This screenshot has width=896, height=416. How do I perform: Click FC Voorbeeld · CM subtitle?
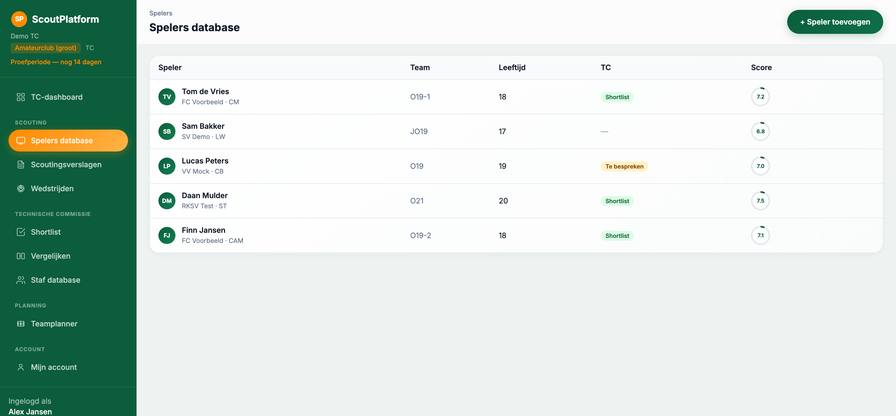[210, 102]
